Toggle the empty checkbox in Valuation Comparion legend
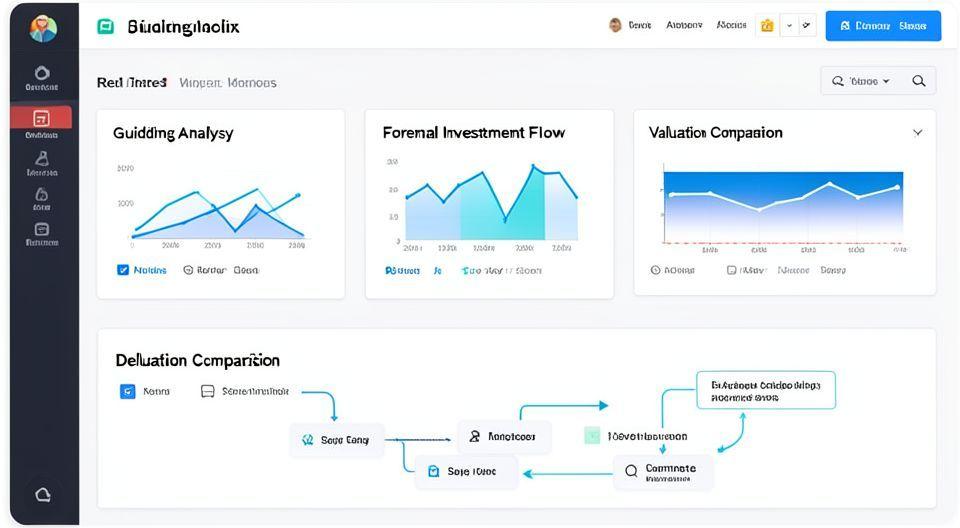Image resolution: width=960 pixels, height=528 pixels. point(732,270)
